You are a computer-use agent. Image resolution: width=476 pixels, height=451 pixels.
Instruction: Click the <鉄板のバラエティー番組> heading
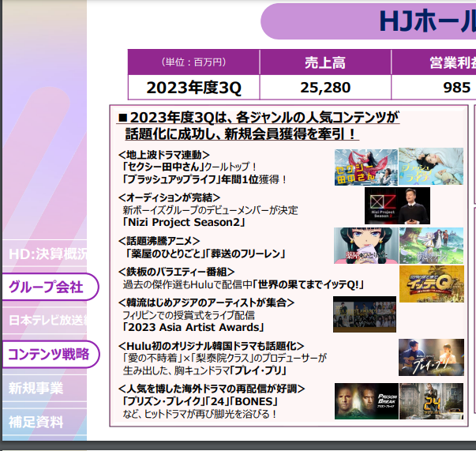point(176,272)
